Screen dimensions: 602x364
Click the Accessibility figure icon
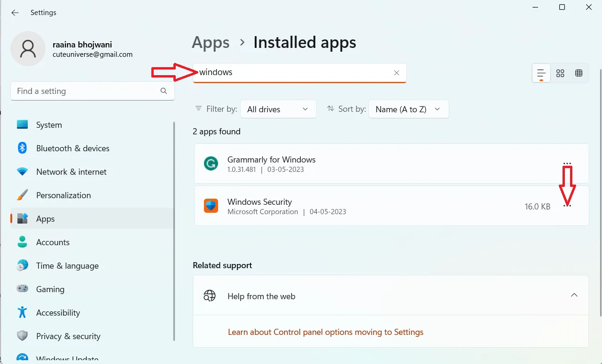pyautogui.click(x=22, y=312)
